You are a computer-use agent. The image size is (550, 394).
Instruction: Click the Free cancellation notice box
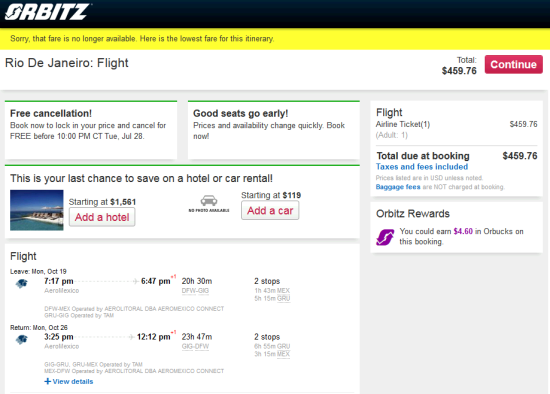tap(91, 130)
